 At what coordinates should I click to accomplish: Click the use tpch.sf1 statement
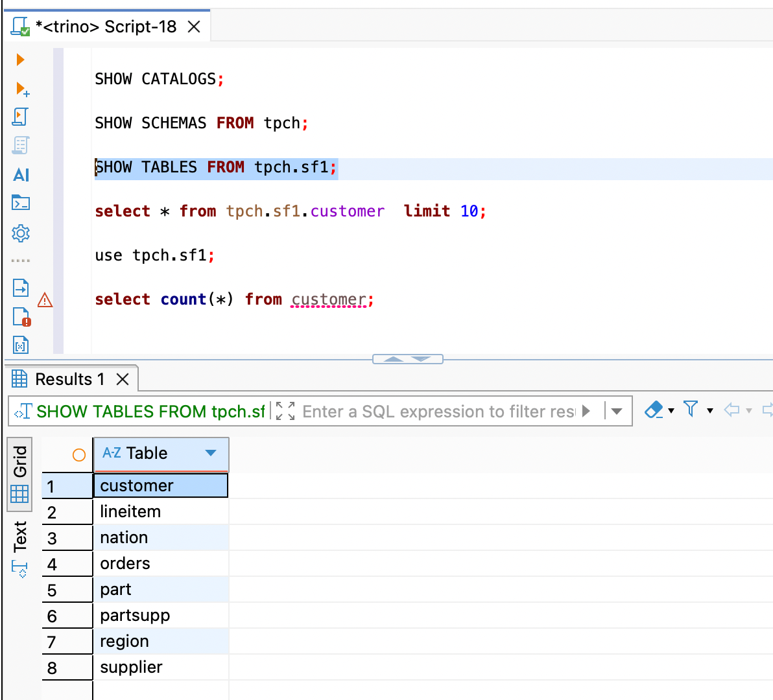pos(155,255)
